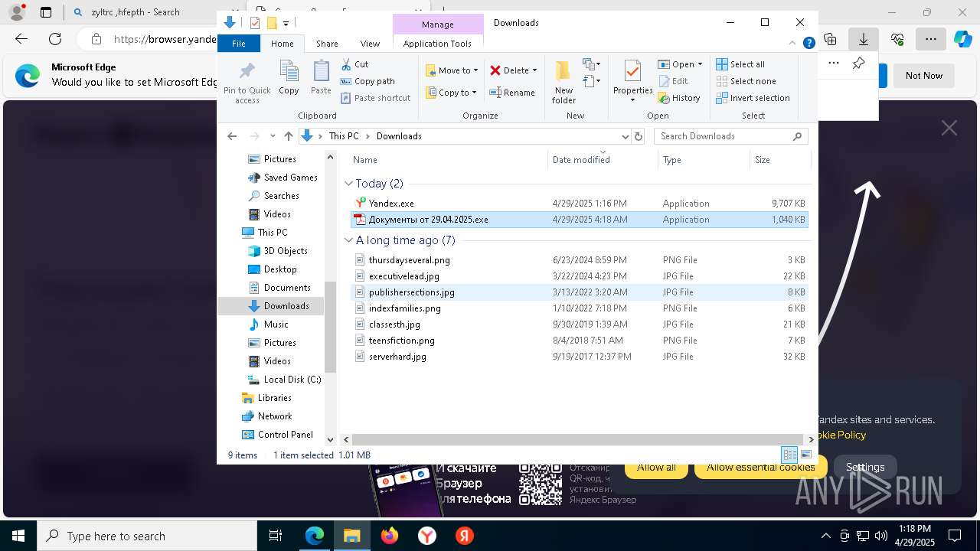
Task: Switch to large icons view in status bar
Action: coord(805,455)
